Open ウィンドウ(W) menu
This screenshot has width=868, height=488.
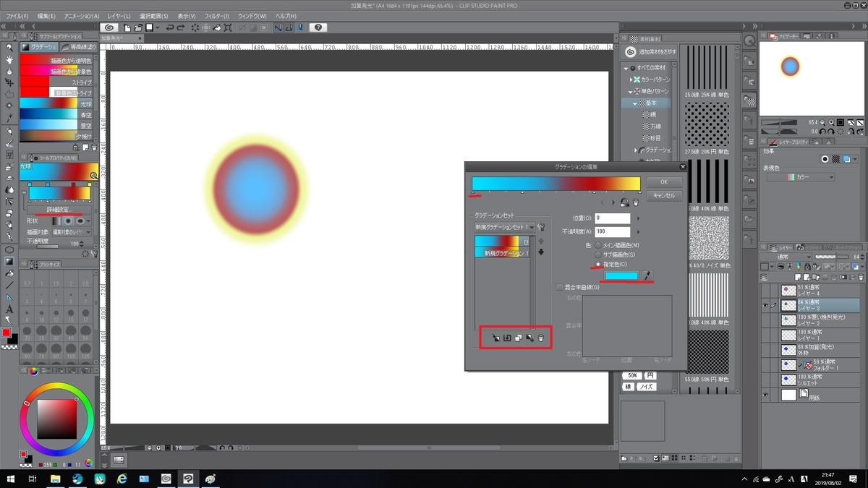[252, 15]
